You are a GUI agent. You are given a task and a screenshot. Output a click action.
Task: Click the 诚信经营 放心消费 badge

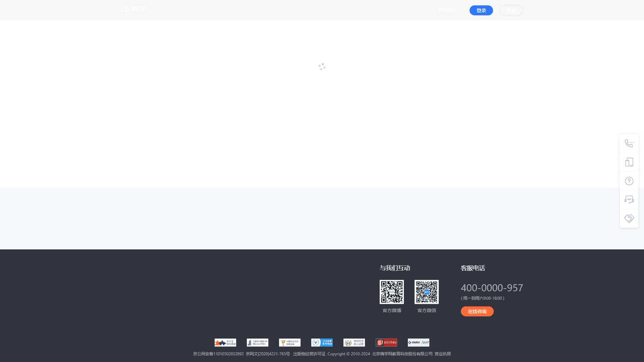(x=354, y=342)
